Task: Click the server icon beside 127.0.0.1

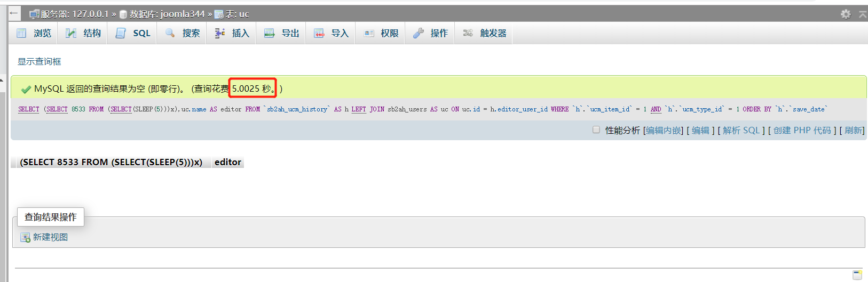Action: 34,14
